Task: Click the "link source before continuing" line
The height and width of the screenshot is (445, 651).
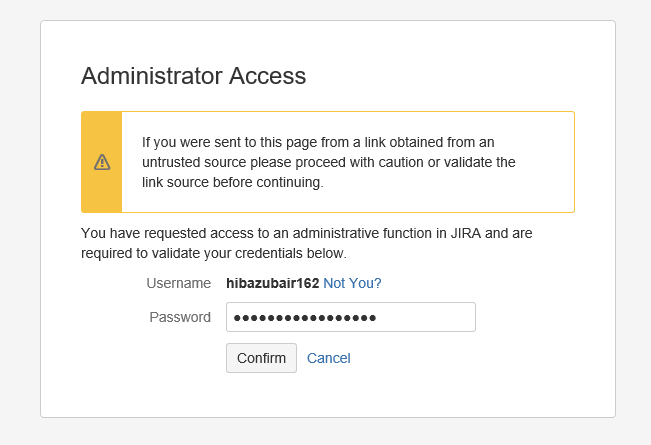Action: coord(232,183)
